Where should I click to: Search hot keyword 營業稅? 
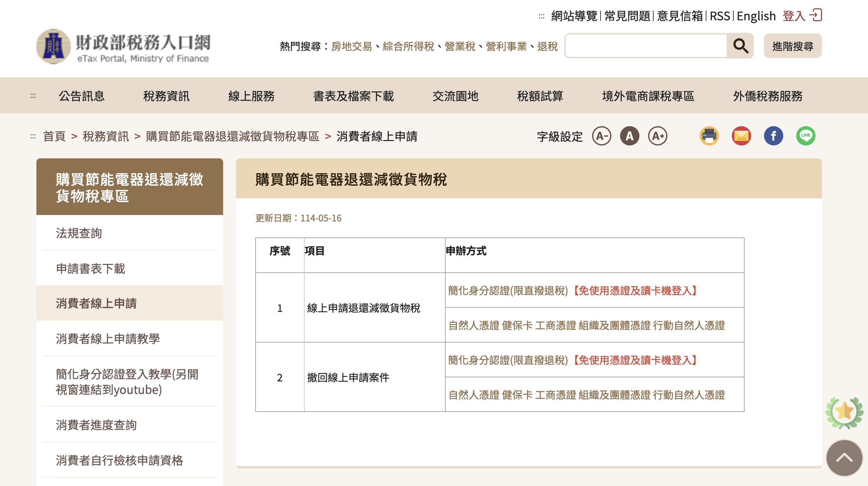coord(460,46)
